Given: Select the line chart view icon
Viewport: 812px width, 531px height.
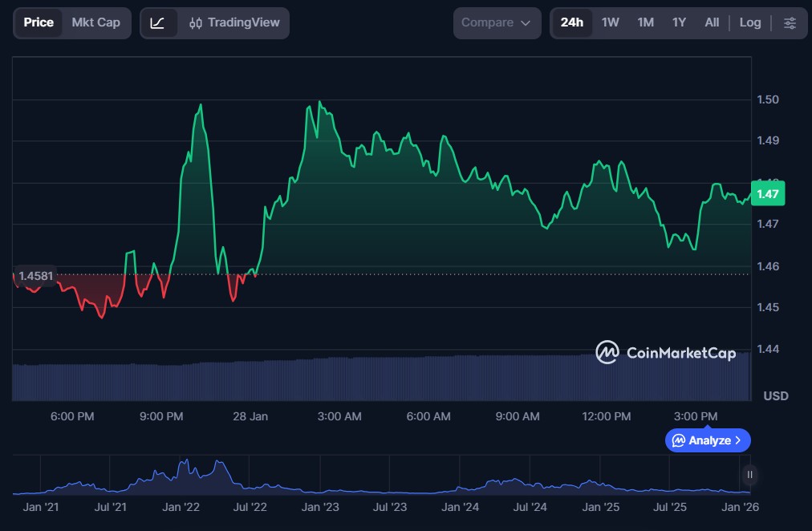Looking at the screenshot, I should pyautogui.click(x=158, y=22).
